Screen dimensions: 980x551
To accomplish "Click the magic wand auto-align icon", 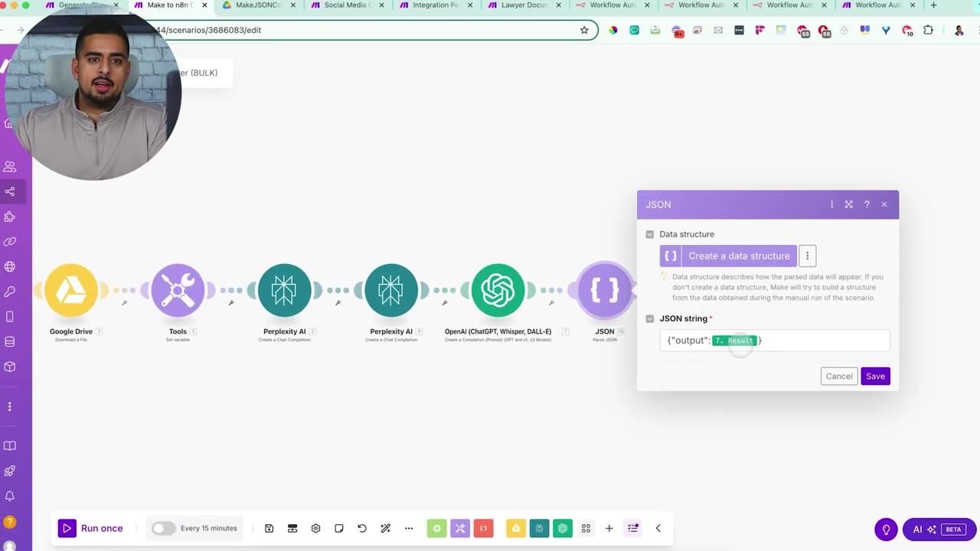I will tap(386, 528).
